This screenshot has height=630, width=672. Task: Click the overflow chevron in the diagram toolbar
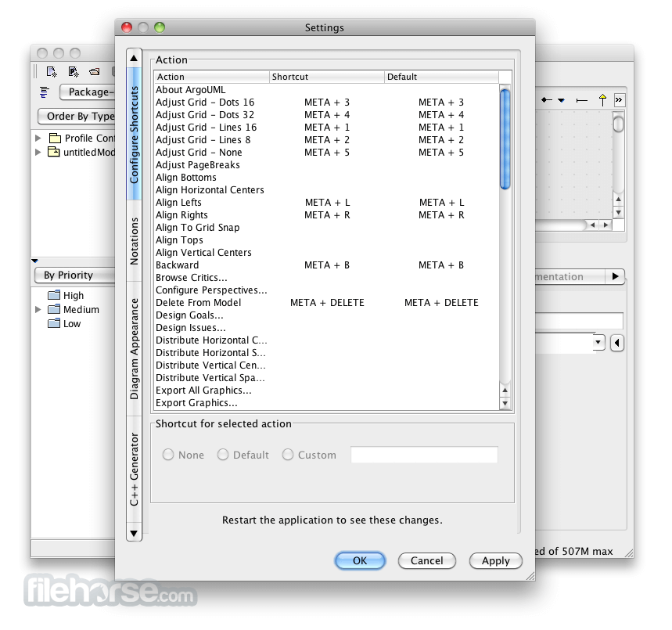pos(619,99)
